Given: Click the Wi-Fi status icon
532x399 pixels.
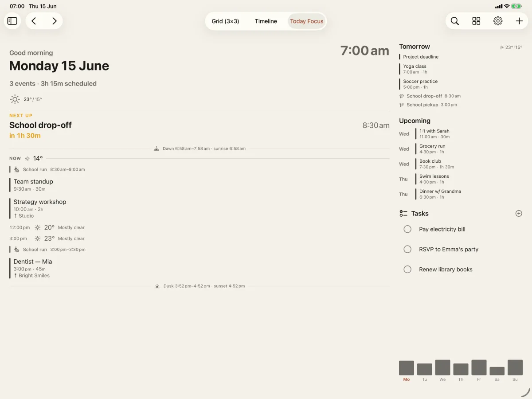Looking at the screenshot, I should coord(507,6).
